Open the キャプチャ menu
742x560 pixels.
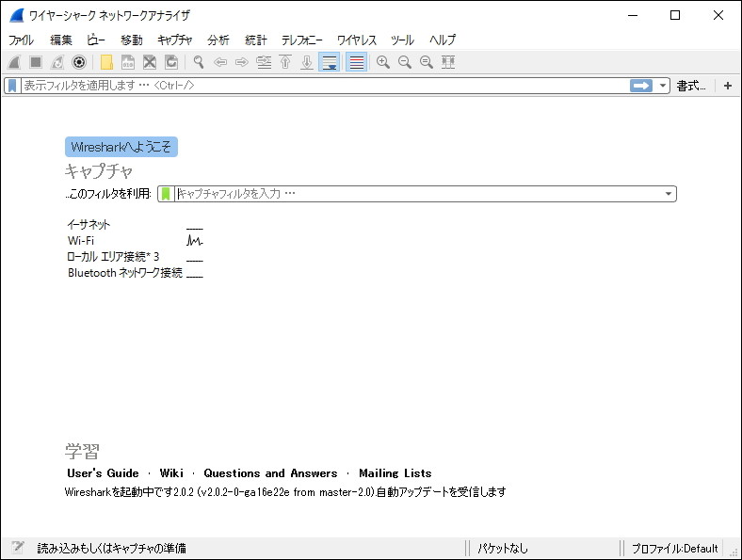tap(174, 40)
